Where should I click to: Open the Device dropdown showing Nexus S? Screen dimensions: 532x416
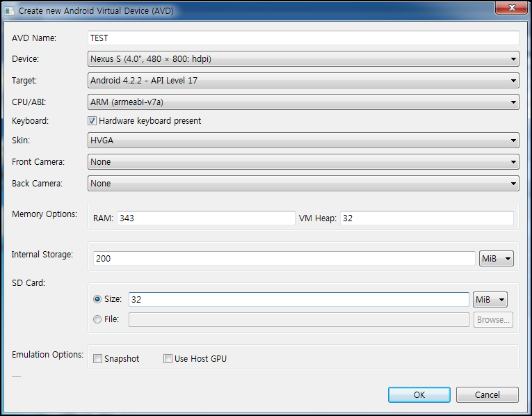click(303, 59)
